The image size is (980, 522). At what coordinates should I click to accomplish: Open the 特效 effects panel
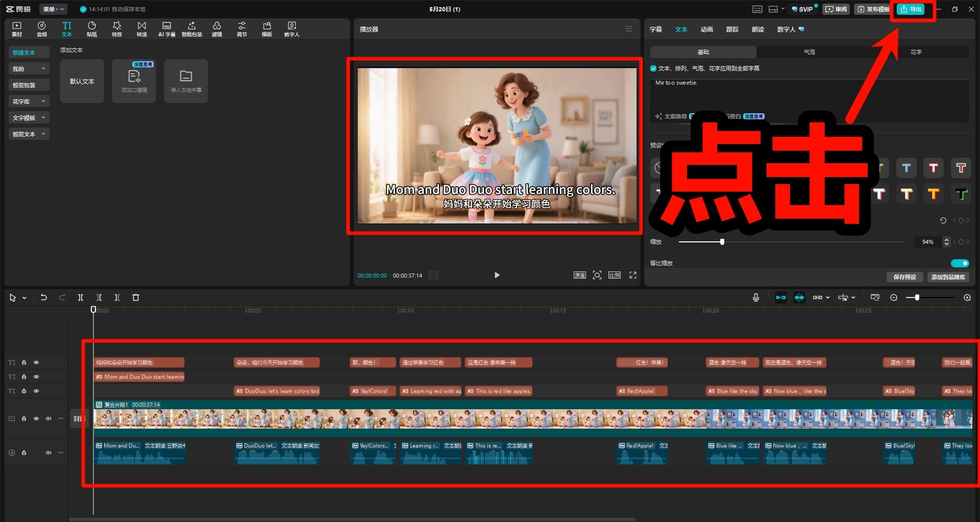[x=117, y=29]
